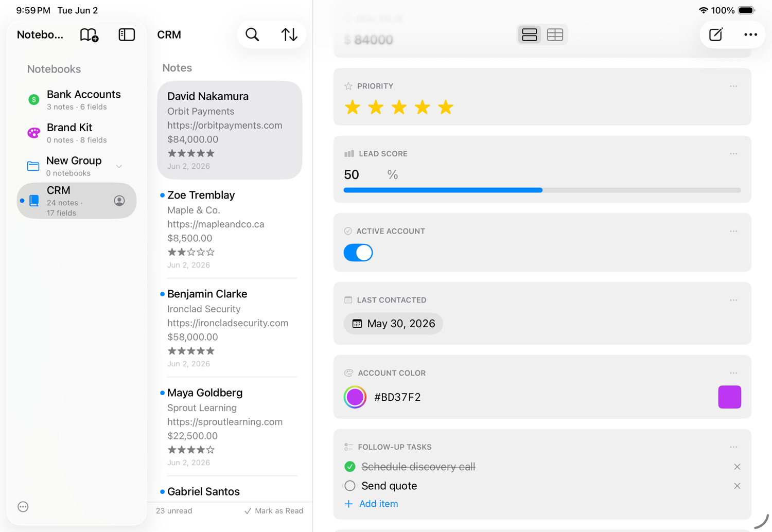Open Brand Kit notebook
Image resolution: width=772 pixels, height=532 pixels.
[77, 133]
